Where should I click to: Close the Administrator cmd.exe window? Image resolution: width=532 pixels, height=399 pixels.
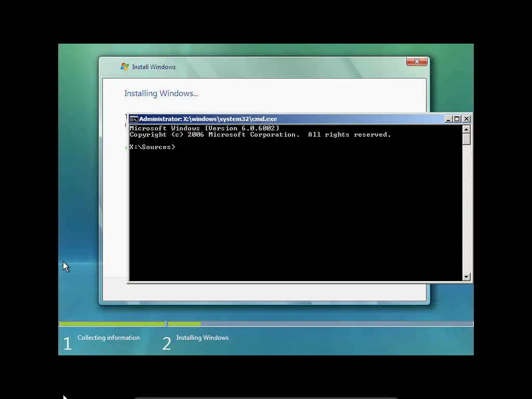click(x=467, y=119)
